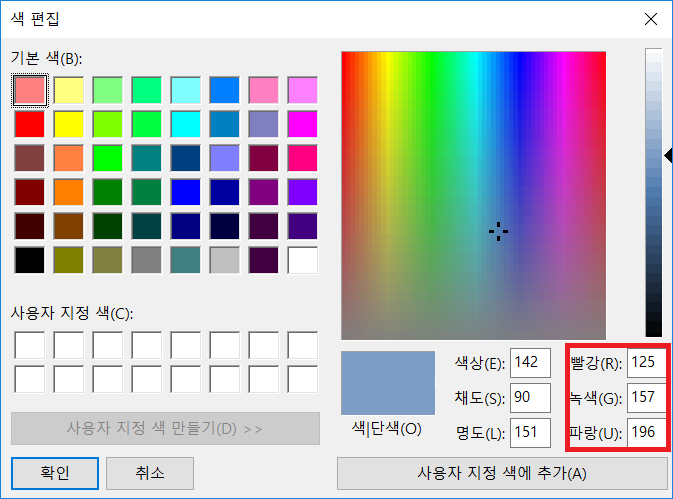Select hot pink swatch in third row
Screen dimensions: 673x499
(303, 158)
